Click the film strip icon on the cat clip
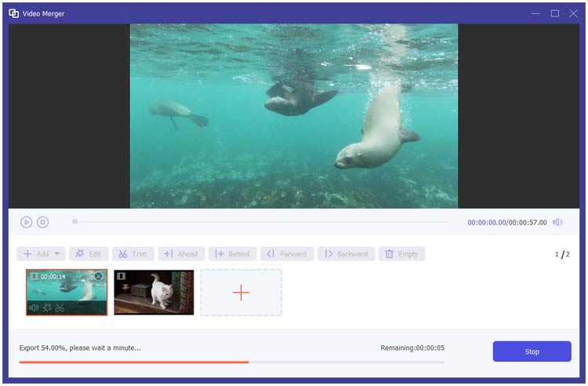Viewport: 588px width, 386px height. point(122,276)
